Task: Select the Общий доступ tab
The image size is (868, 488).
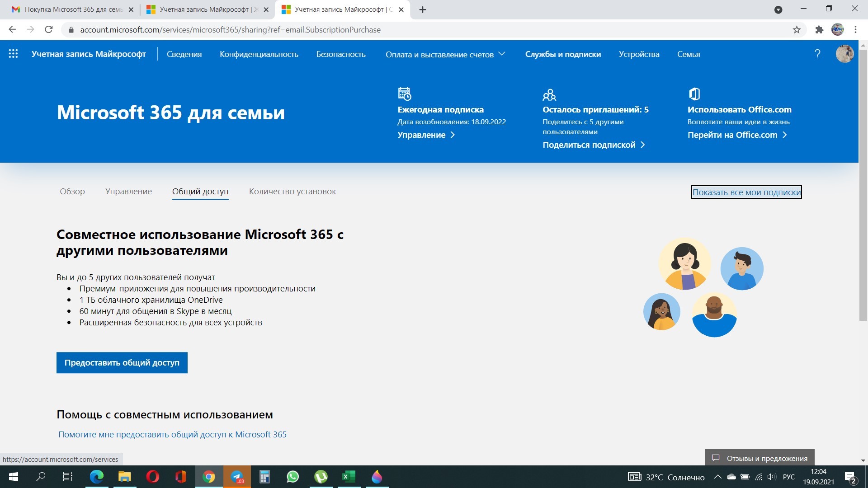Action: click(200, 192)
